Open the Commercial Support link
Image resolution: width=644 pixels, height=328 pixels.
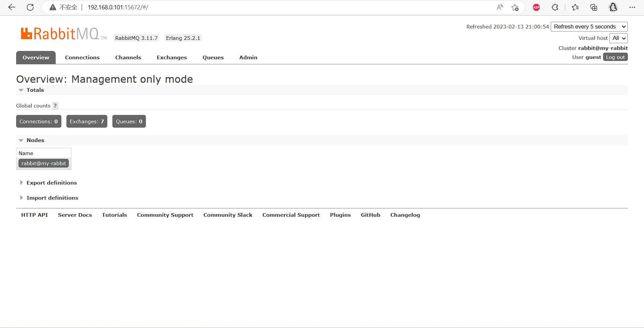pyautogui.click(x=291, y=215)
